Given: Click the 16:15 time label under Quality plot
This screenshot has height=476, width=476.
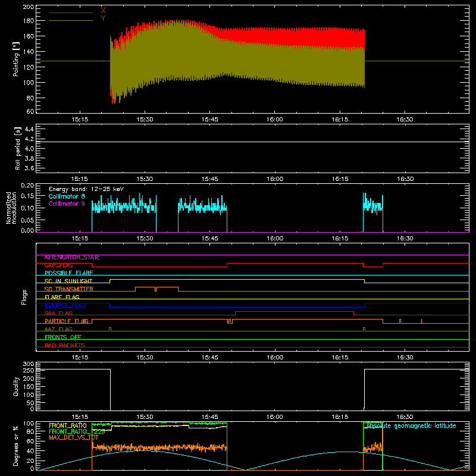Looking at the screenshot, I should tap(339, 417).
